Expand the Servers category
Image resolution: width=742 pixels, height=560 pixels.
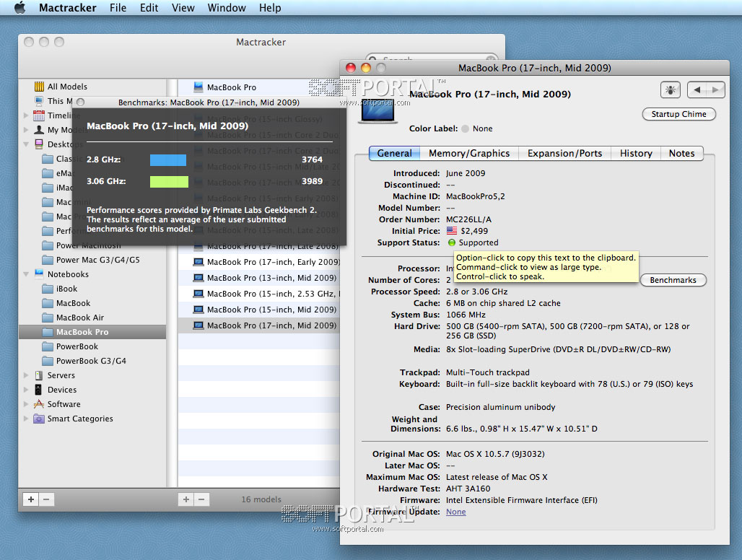pyautogui.click(x=26, y=375)
